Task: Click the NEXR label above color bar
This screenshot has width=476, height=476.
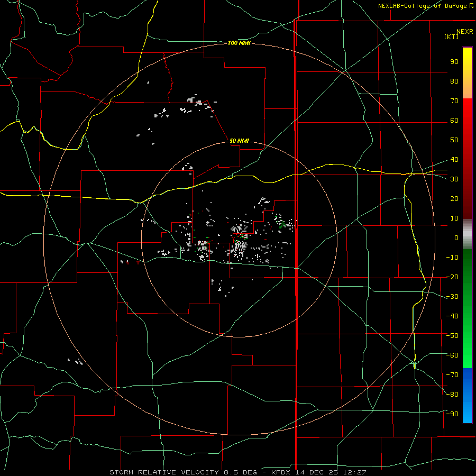Action: (465, 32)
